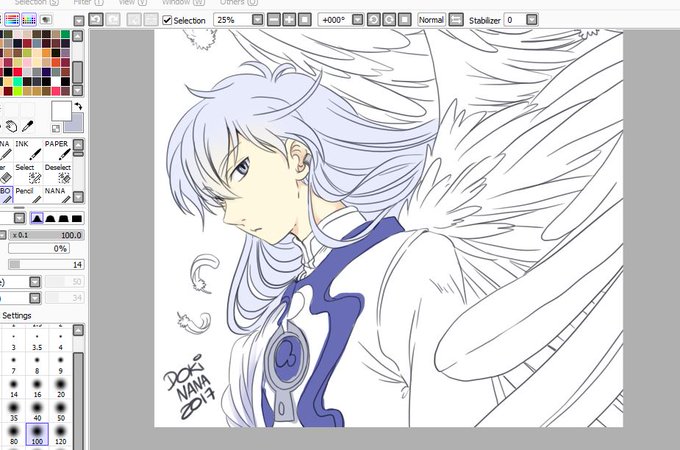Toggle the Selection checkbox
Screen dimensions: 680x450
(x=167, y=20)
